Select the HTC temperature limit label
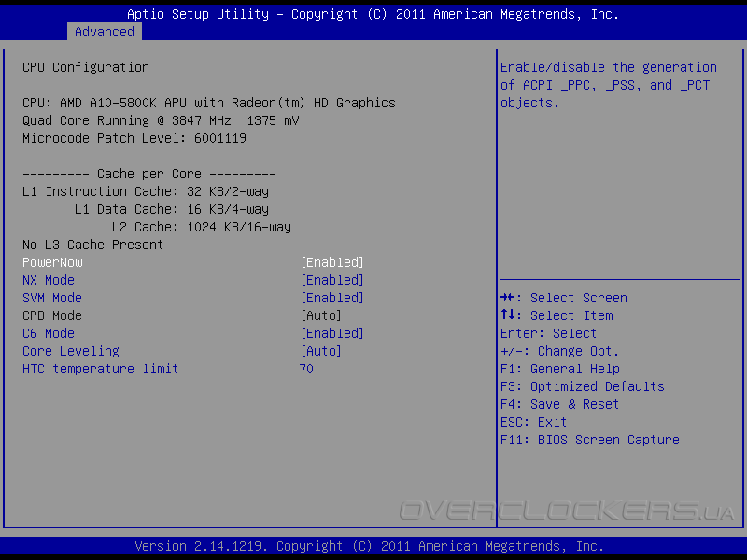 click(101, 369)
